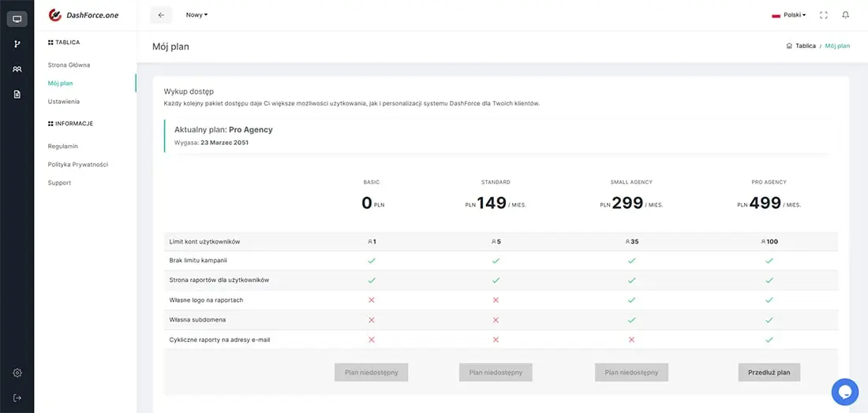
Task: Open the document icon in dark sidebar
Action: click(x=17, y=94)
